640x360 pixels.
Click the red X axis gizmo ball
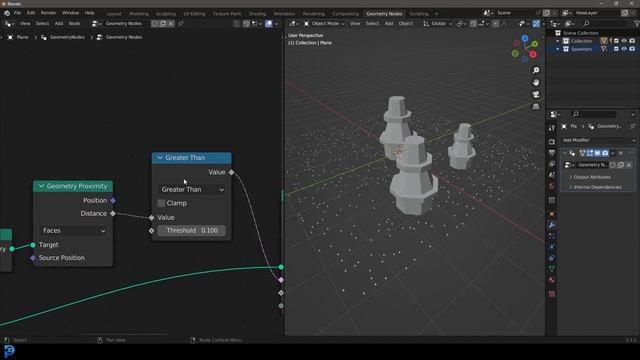[533, 54]
